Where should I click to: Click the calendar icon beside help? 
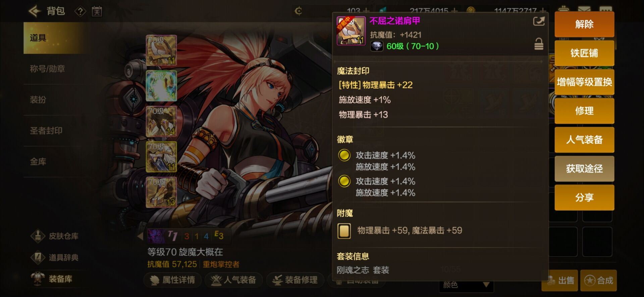pyautogui.click(x=97, y=12)
